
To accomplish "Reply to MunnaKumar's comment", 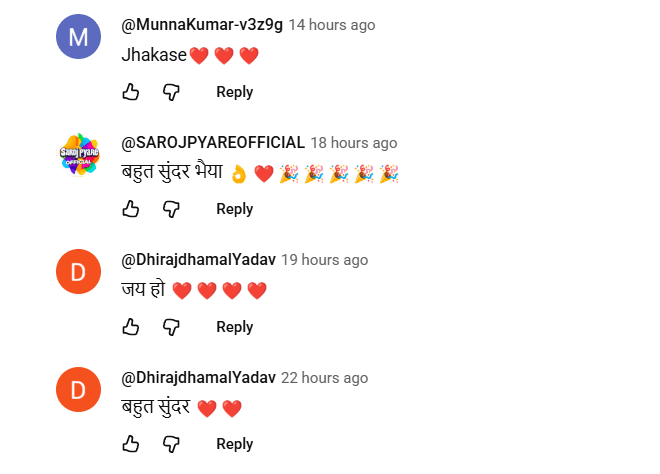I will [235, 92].
